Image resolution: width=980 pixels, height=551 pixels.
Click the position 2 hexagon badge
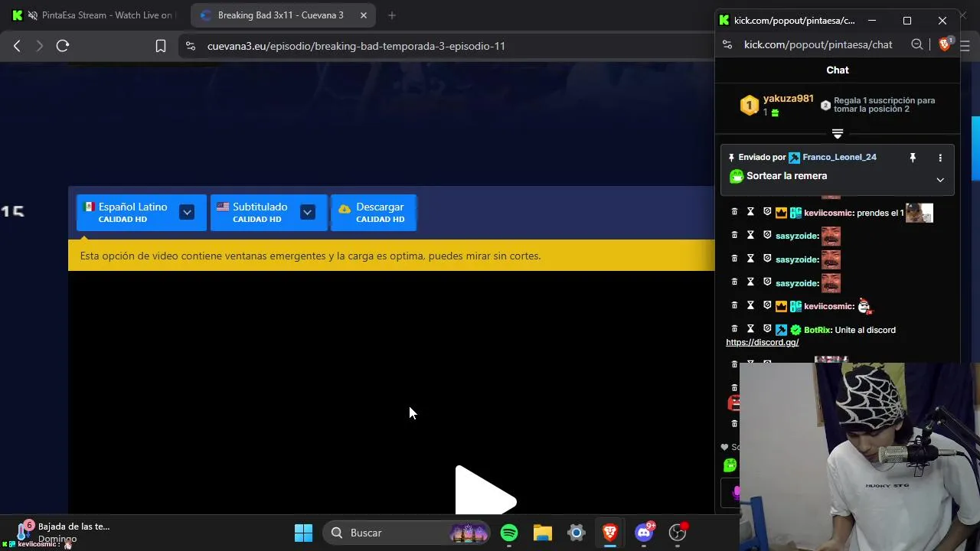(825, 105)
